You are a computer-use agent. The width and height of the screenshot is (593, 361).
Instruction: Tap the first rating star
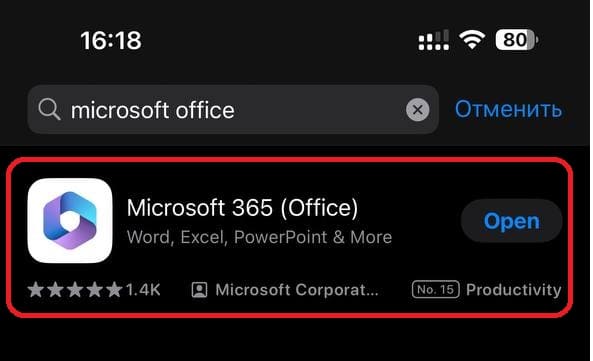click(x=36, y=290)
